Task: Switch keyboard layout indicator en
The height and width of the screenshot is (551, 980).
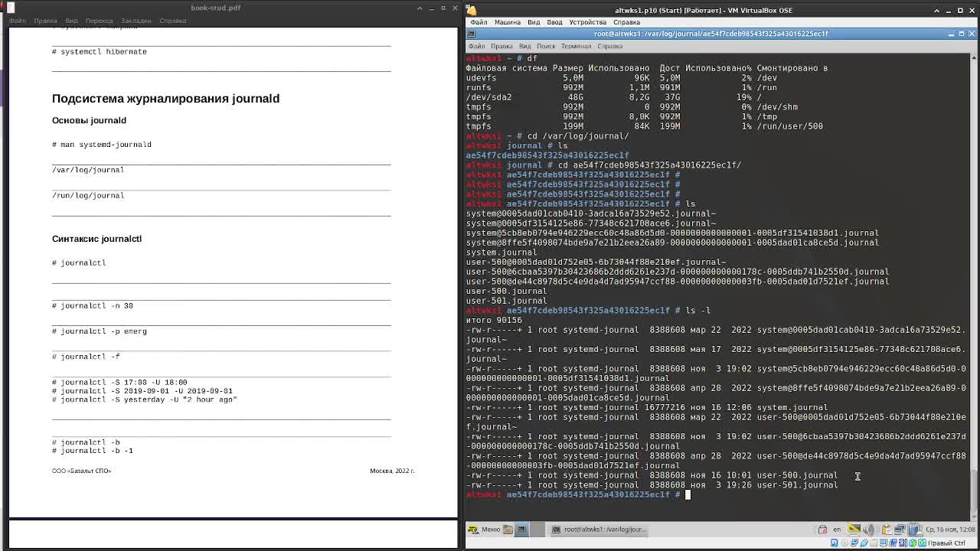Action: (x=837, y=530)
